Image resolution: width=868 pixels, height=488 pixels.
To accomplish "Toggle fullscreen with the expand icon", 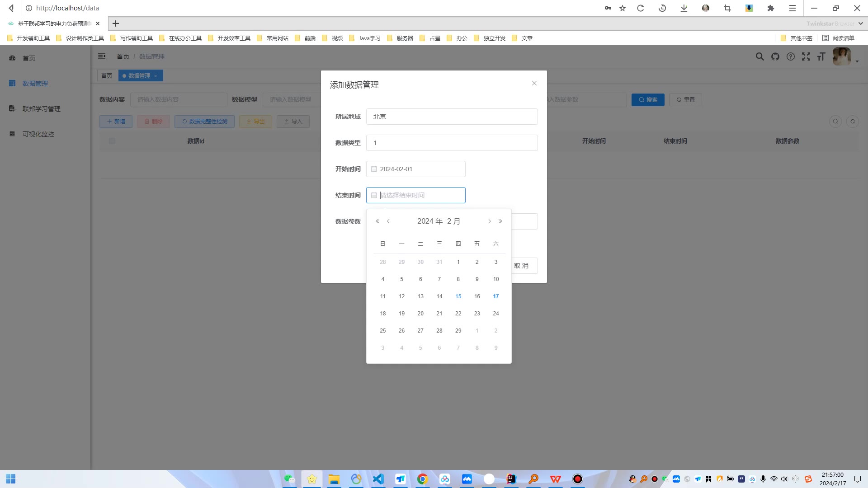I will pyautogui.click(x=806, y=56).
